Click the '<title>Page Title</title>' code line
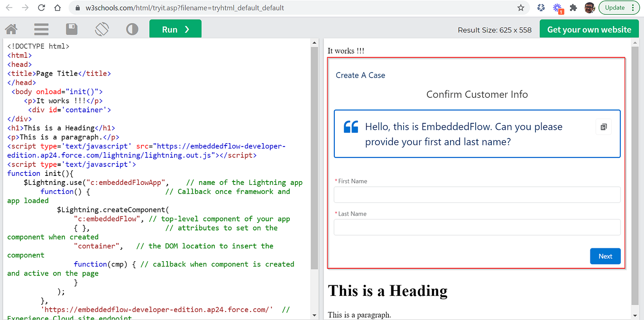 59,73
